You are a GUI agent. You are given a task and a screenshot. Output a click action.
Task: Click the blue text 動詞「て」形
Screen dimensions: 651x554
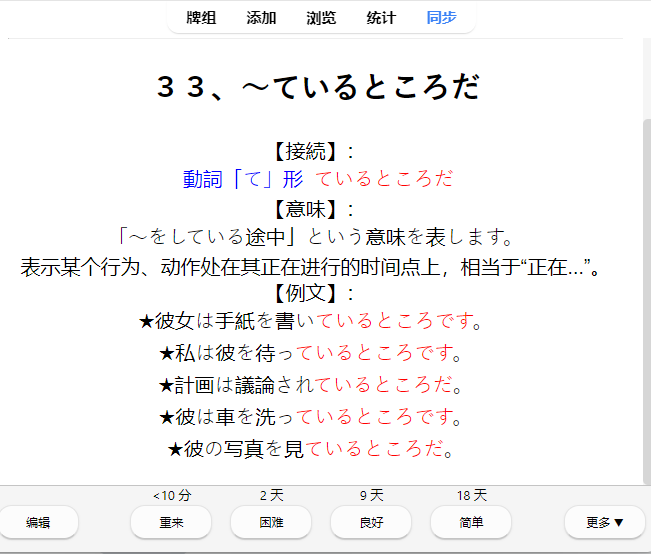click(243, 179)
